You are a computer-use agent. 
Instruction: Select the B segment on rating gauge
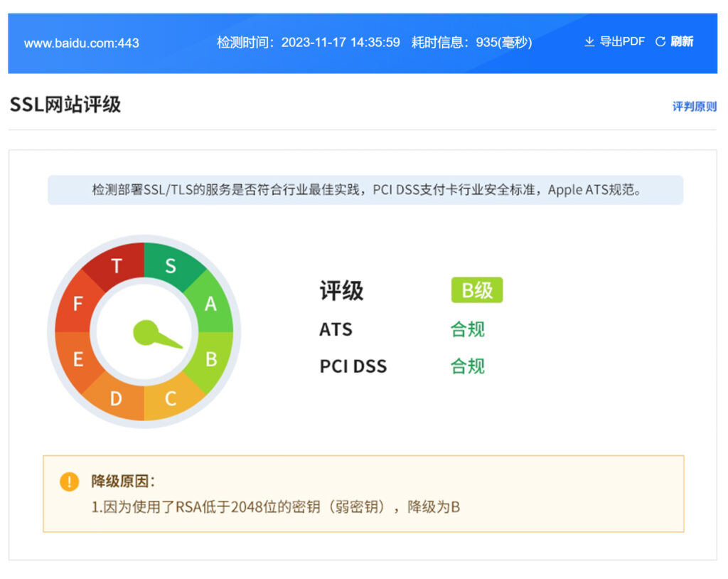tap(211, 359)
